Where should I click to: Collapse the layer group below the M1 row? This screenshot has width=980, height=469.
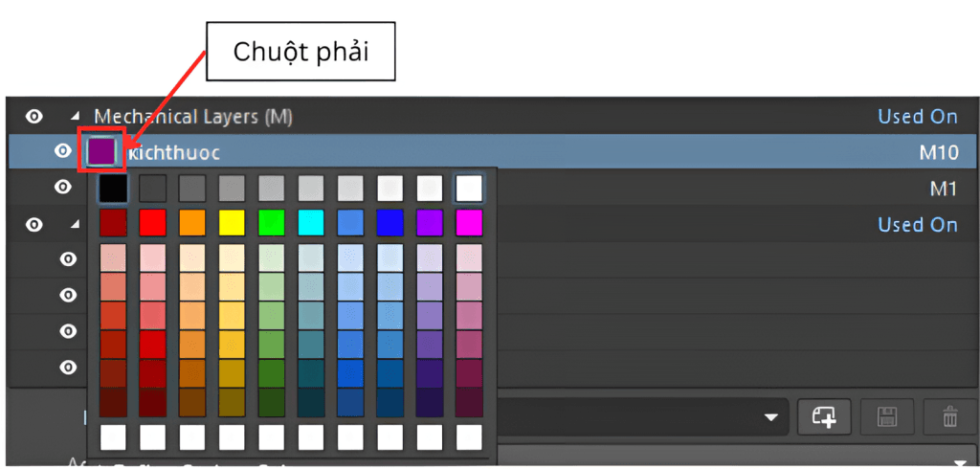pos(75,225)
